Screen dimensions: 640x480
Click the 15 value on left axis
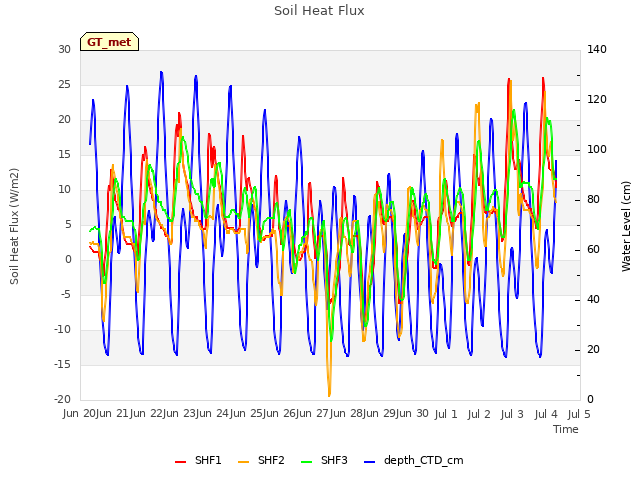coord(64,154)
